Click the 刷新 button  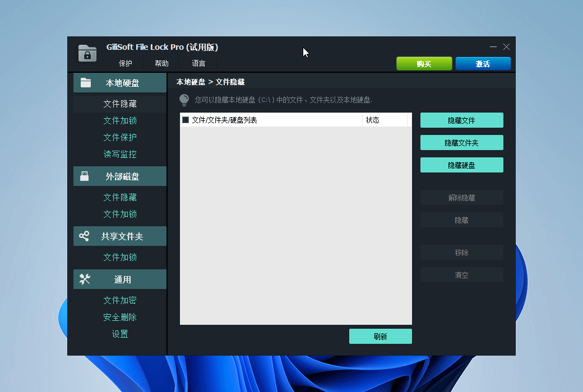(x=381, y=336)
